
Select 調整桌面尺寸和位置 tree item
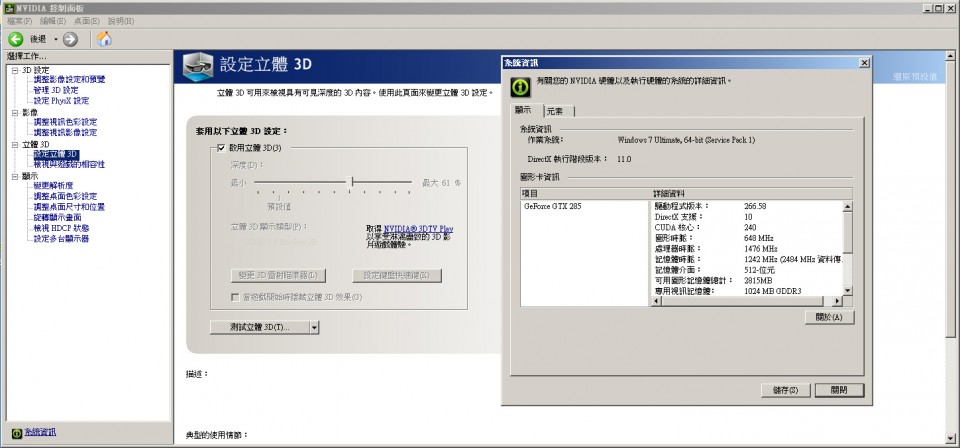(x=69, y=207)
